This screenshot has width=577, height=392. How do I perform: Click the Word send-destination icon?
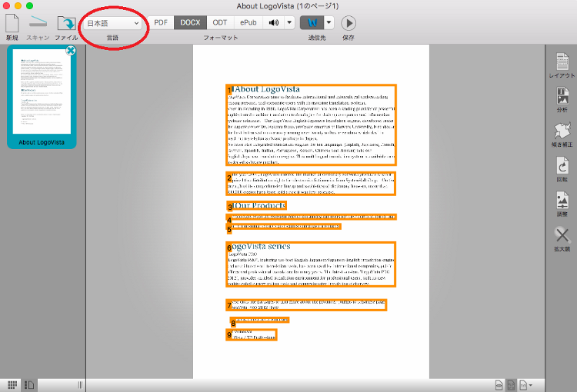pos(312,22)
